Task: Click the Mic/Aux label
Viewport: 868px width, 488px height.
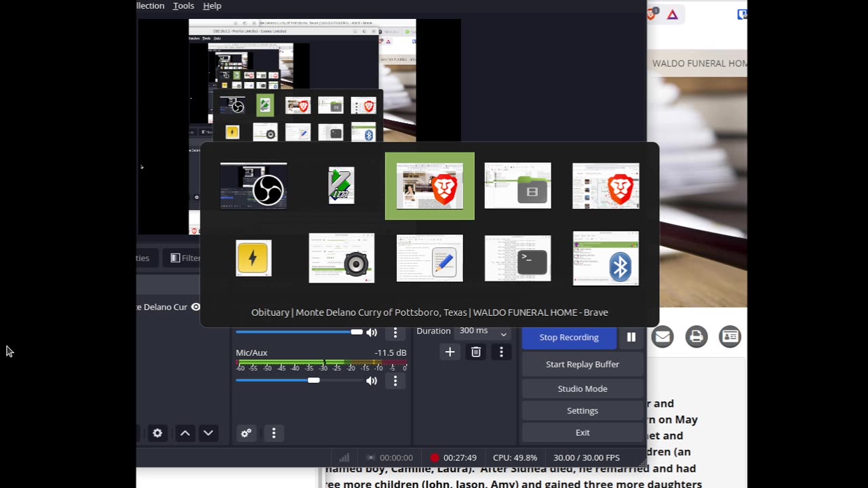Action: pyautogui.click(x=252, y=352)
